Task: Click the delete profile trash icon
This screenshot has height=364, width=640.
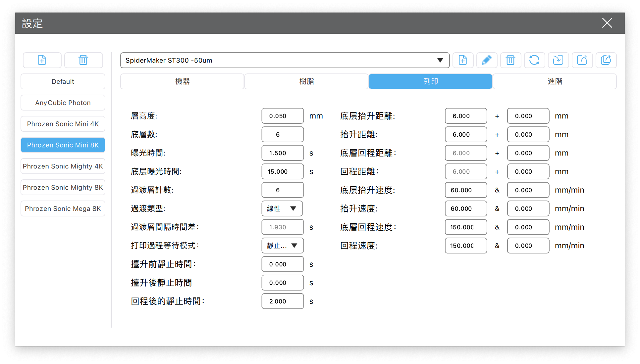Action: [510, 60]
